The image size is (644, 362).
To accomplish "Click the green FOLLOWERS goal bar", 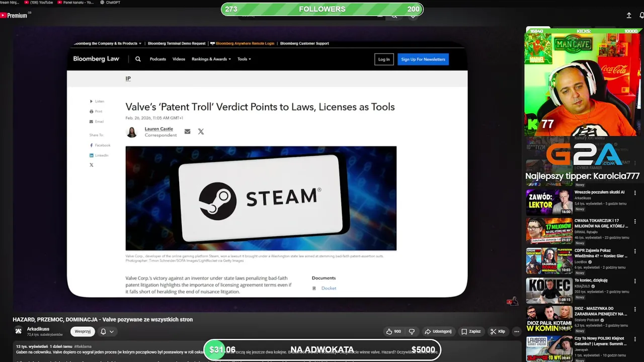I will (322, 9).
